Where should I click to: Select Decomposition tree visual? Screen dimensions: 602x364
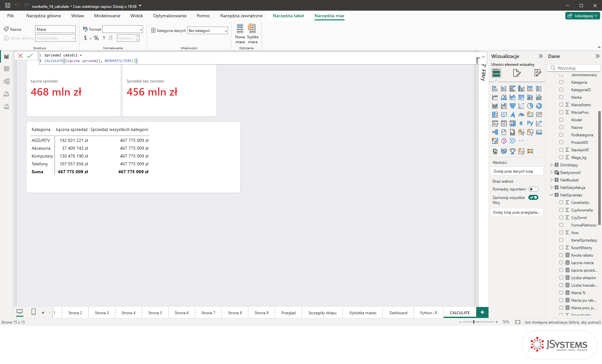click(x=495, y=132)
